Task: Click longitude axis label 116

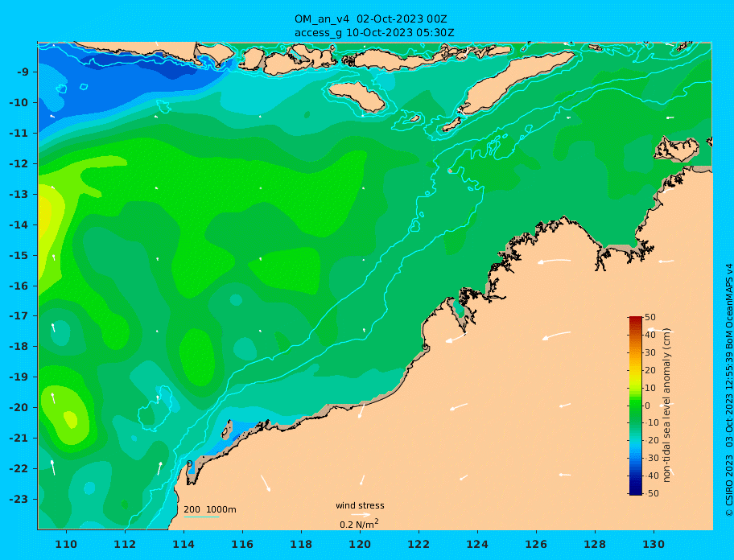Action: click(242, 545)
